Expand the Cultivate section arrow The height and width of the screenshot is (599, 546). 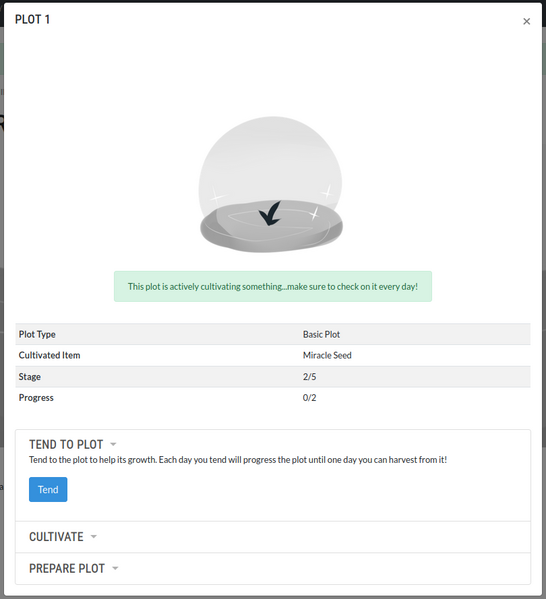(x=94, y=537)
